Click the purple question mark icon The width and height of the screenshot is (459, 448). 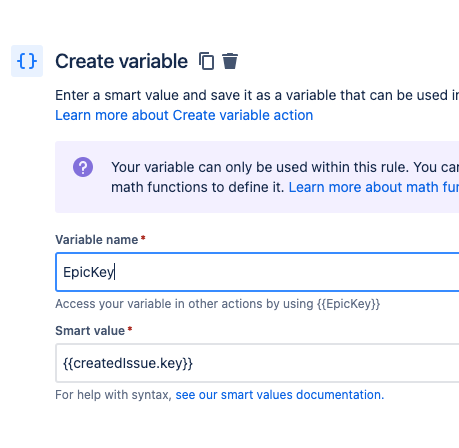(x=83, y=167)
